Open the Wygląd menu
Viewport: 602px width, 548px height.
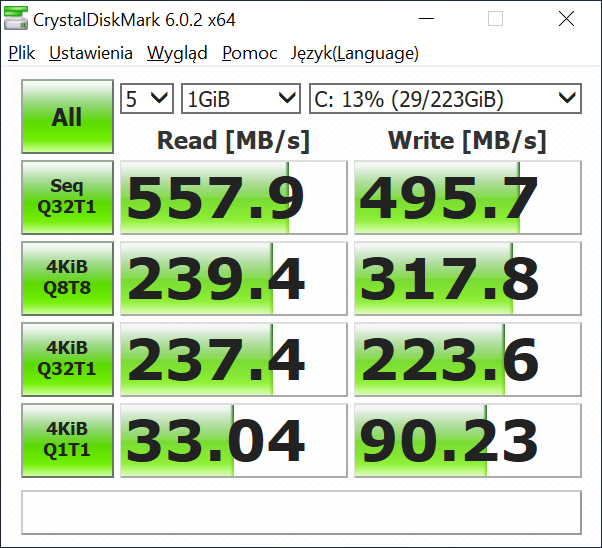[177, 54]
